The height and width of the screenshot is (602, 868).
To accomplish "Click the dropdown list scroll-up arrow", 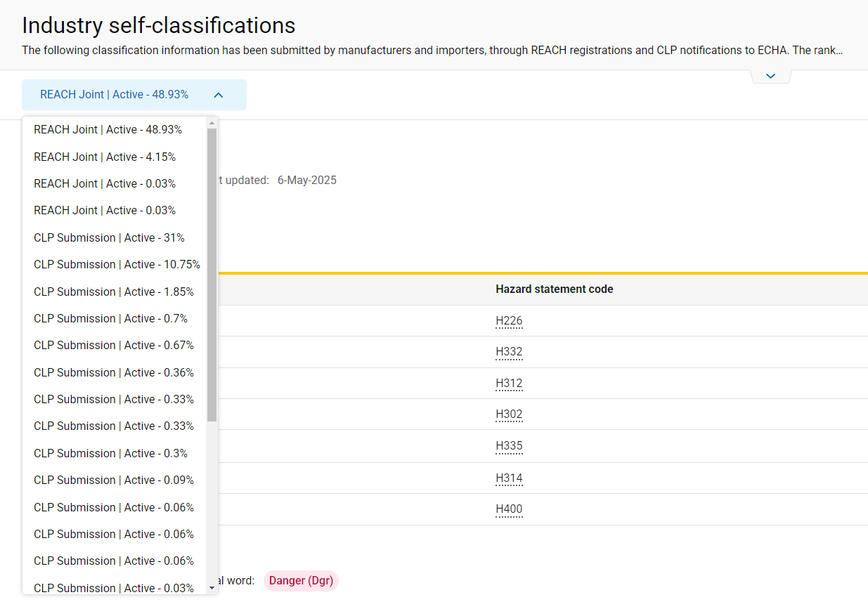I will coord(212,123).
